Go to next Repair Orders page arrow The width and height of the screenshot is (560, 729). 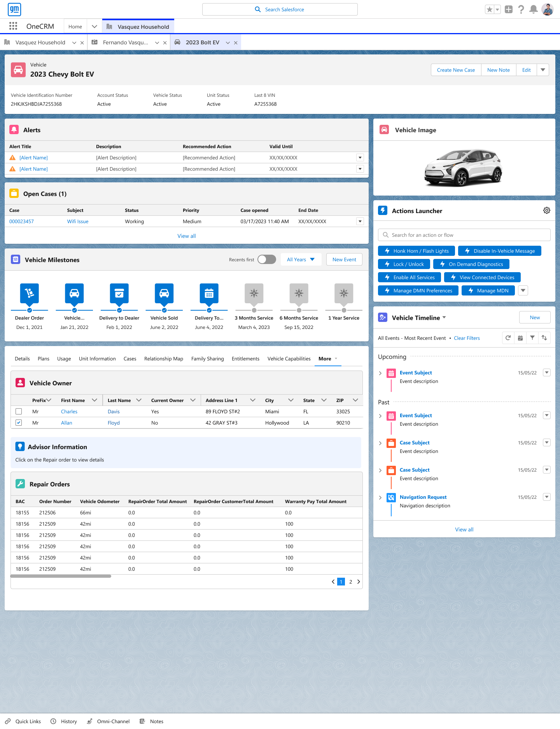coord(359,582)
